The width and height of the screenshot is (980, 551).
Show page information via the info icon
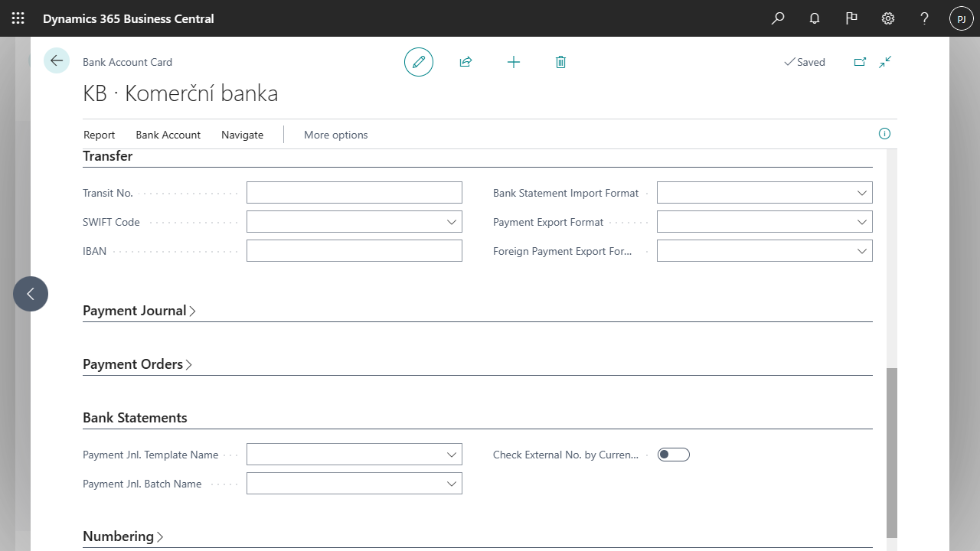pyautogui.click(x=884, y=133)
